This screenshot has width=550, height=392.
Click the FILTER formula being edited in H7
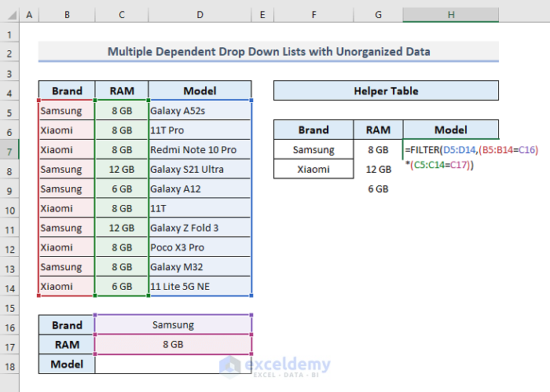tap(471, 157)
